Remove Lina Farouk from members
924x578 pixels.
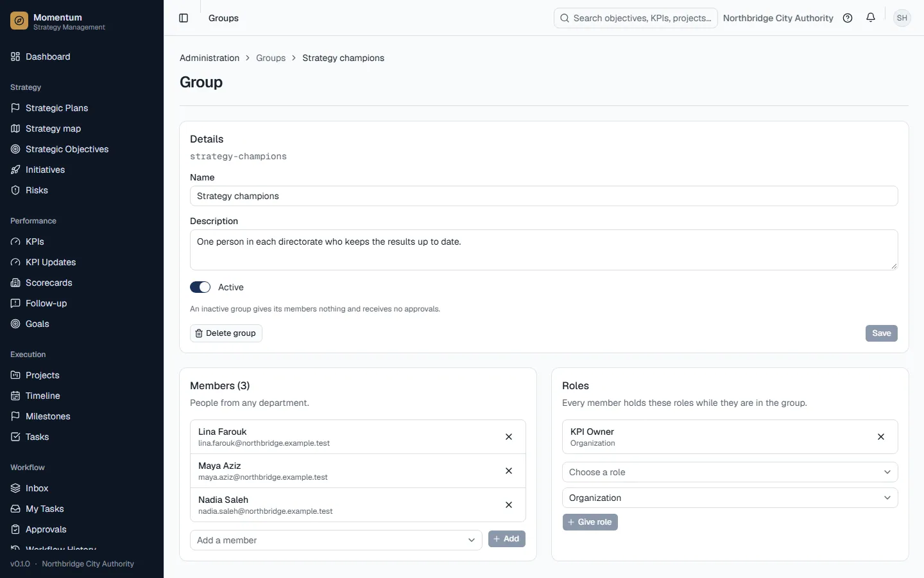509,437
